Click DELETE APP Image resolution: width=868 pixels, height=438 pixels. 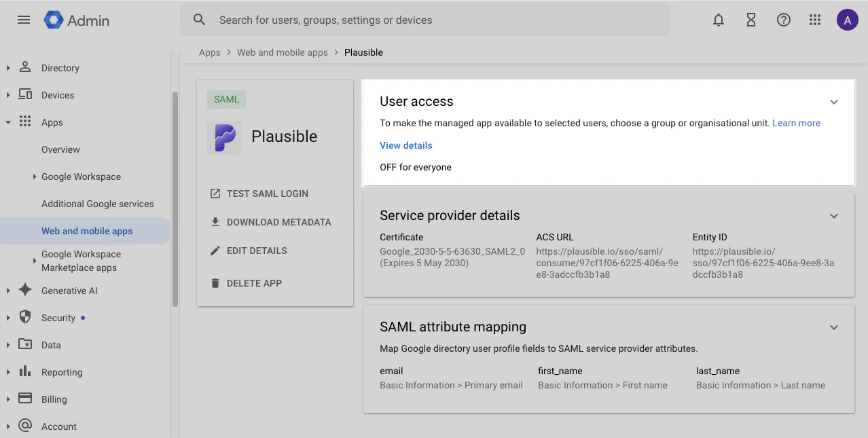[254, 283]
